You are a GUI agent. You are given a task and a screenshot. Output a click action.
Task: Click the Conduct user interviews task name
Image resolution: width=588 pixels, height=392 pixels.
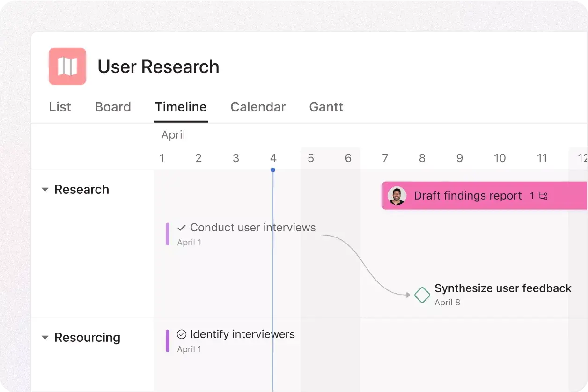click(253, 228)
